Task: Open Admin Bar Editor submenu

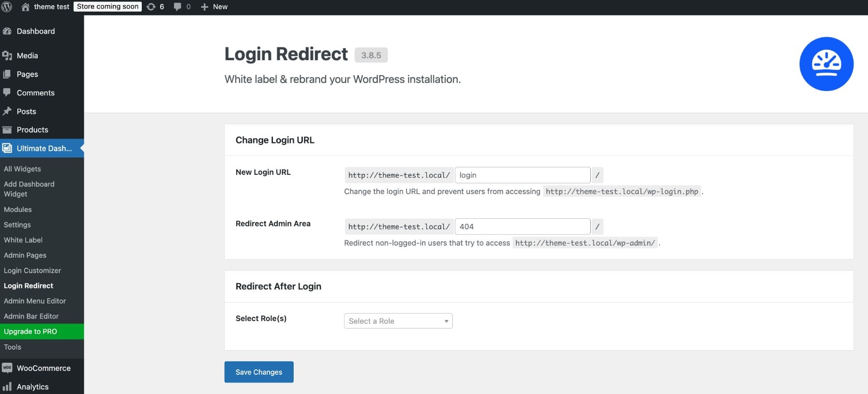Action: (31, 316)
